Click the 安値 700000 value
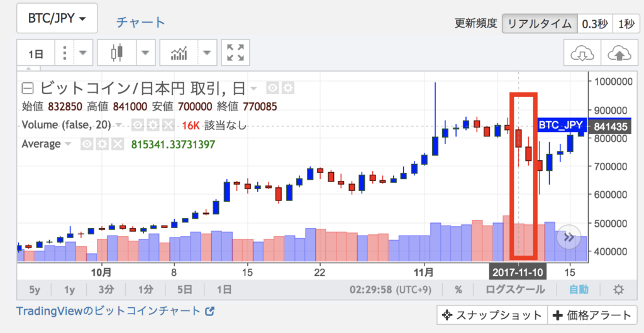 195,107
